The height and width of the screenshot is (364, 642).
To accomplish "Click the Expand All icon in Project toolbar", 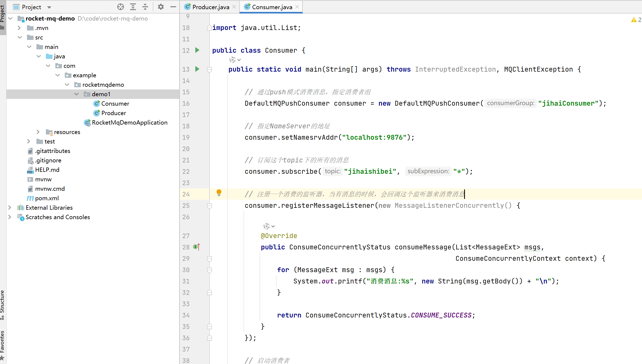I will pos(133,7).
